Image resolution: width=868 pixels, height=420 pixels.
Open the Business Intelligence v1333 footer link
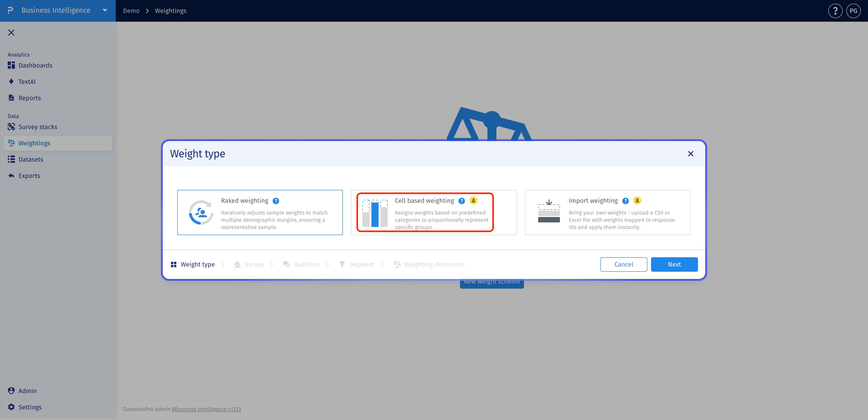coord(206,409)
